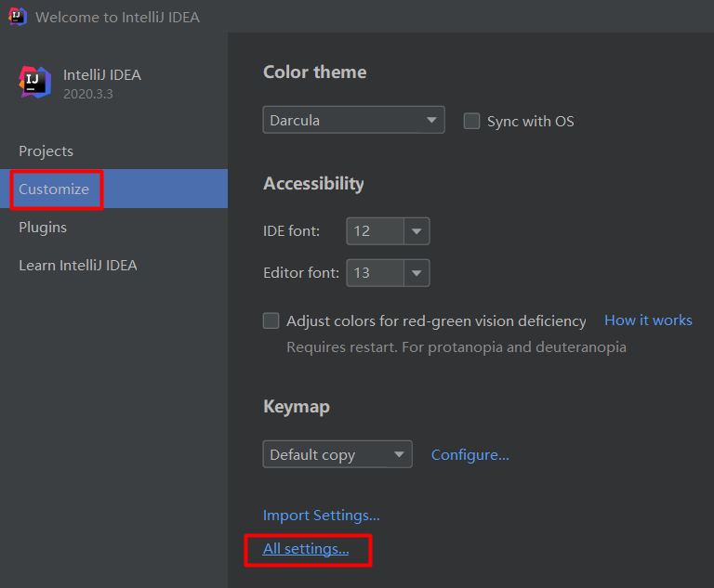Click the Editor font: label
This screenshot has height=588, width=714.
click(x=301, y=273)
